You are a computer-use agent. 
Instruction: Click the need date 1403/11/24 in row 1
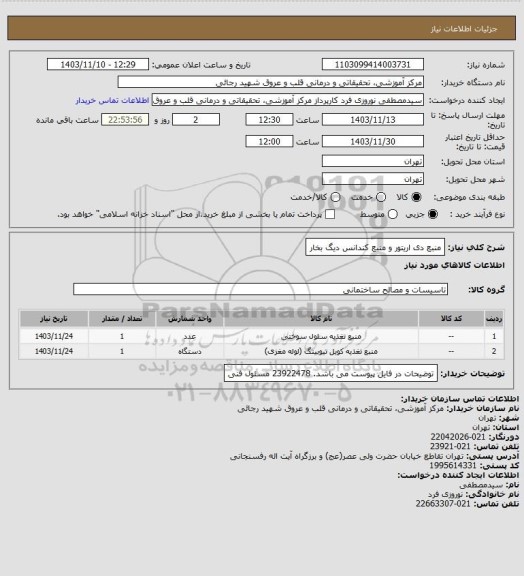tap(54, 336)
